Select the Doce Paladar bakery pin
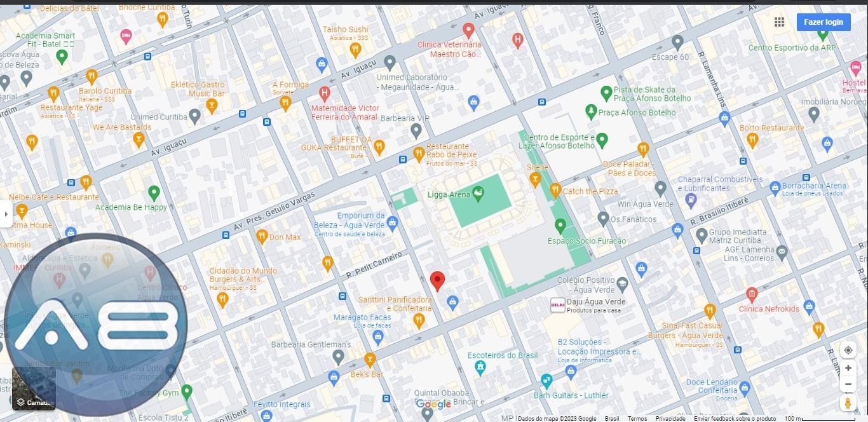 coord(642,149)
